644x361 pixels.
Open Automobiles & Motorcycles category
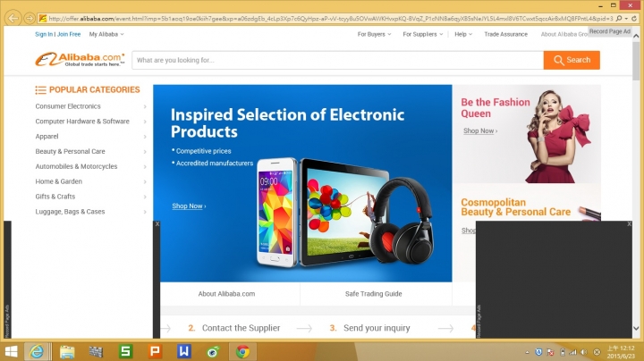click(x=76, y=166)
